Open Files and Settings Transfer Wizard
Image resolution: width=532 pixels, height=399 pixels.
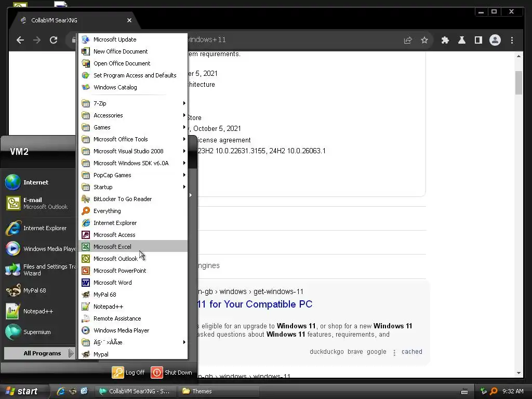[39, 270]
